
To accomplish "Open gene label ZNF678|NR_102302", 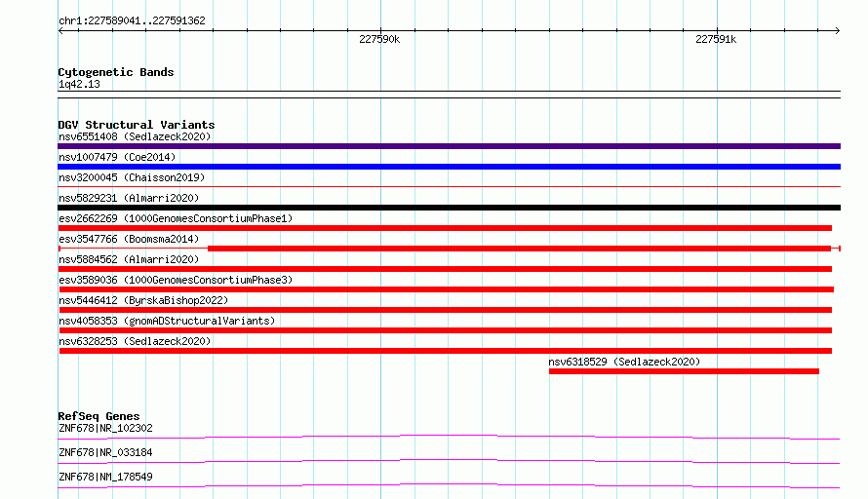I will pos(105,428).
